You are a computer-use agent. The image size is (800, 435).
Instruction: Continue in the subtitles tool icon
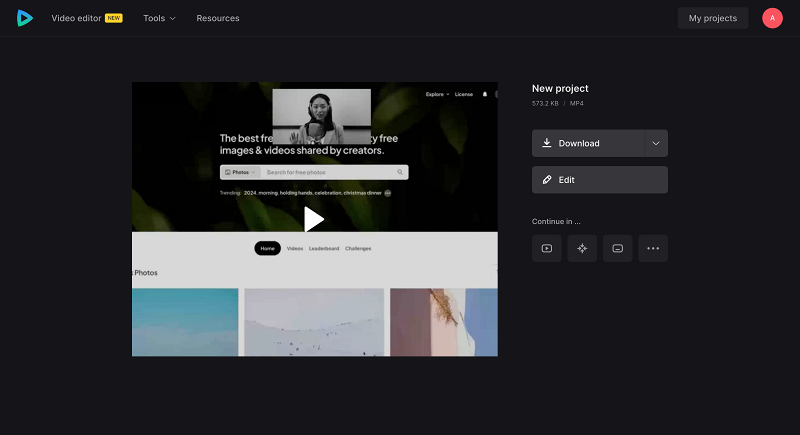pyautogui.click(x=617, y=248)
